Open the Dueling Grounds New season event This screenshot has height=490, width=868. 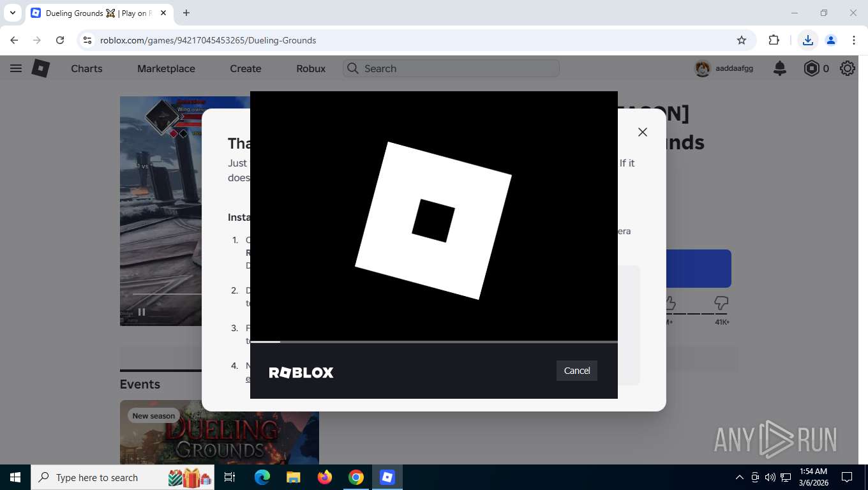(x=220, y=432)
